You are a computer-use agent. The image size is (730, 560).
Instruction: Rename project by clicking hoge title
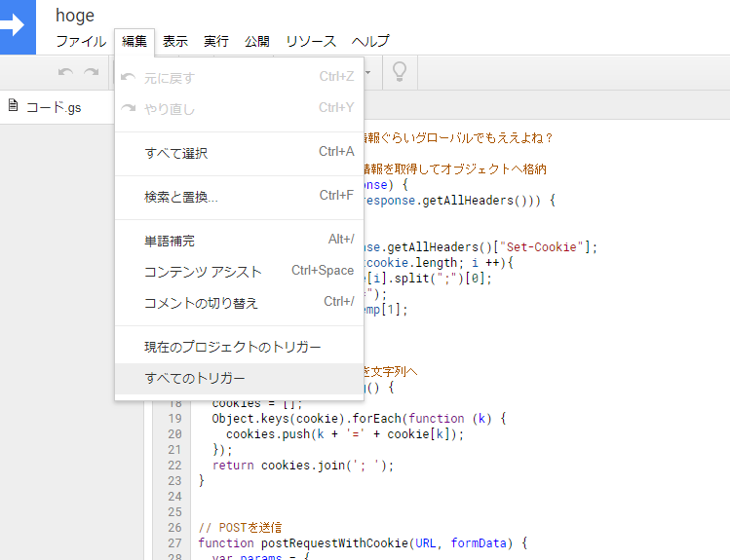75,16
